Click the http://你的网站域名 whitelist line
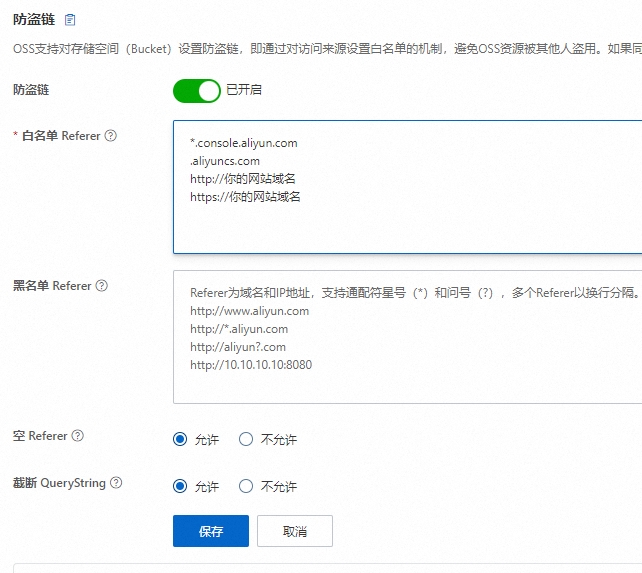 coord(243,179)
